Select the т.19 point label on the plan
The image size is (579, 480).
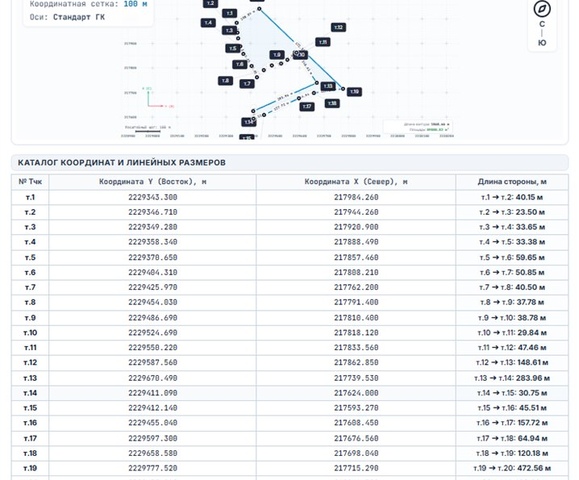354,92
